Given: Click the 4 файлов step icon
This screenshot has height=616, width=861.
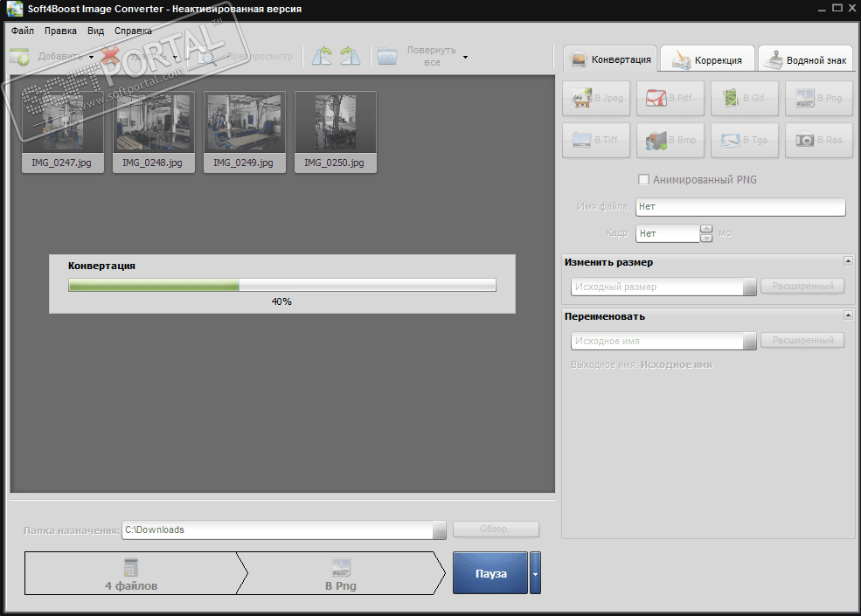Looking at the screenshot, I should tap(131, 567).
